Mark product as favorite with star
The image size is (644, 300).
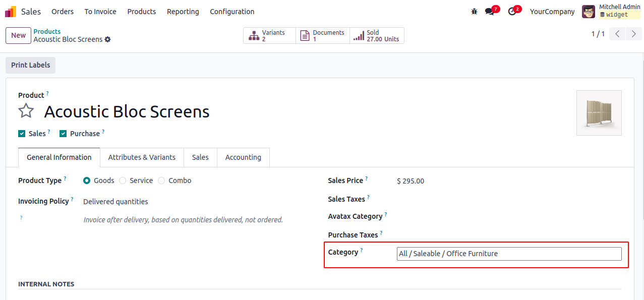[26, 111]
